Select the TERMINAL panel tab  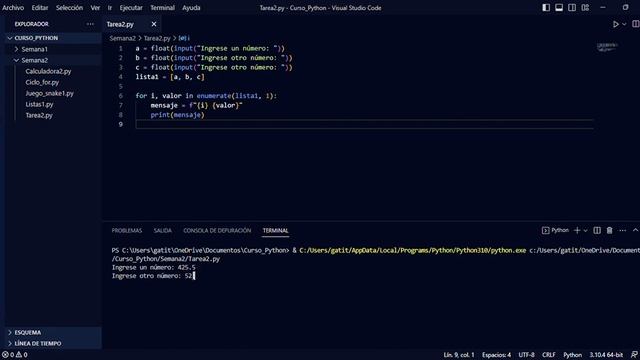(276, 231)
